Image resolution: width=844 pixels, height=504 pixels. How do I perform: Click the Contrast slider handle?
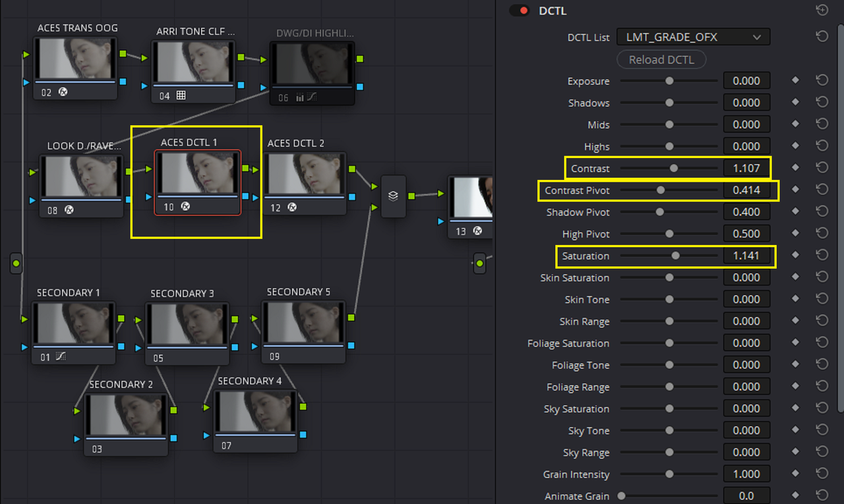pyautogui.click(x=673, y=168)
